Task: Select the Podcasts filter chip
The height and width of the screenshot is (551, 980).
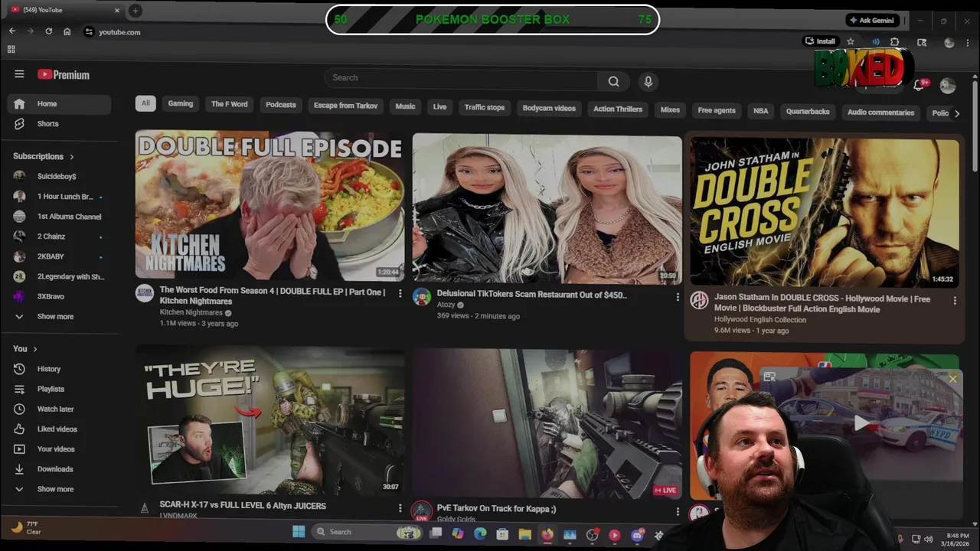Action: pos(280,105)
